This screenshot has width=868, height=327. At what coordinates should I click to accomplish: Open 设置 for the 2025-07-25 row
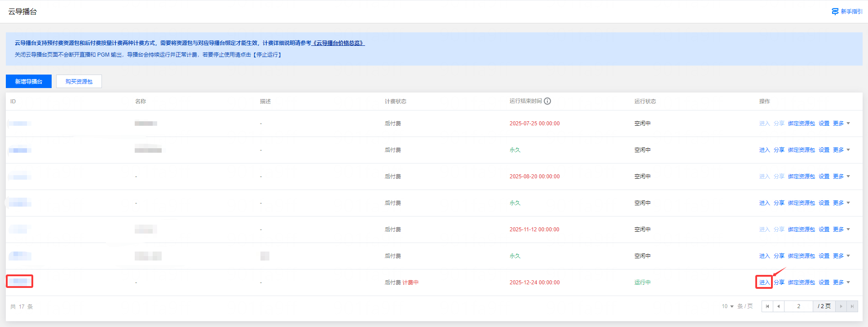point(824,124)
